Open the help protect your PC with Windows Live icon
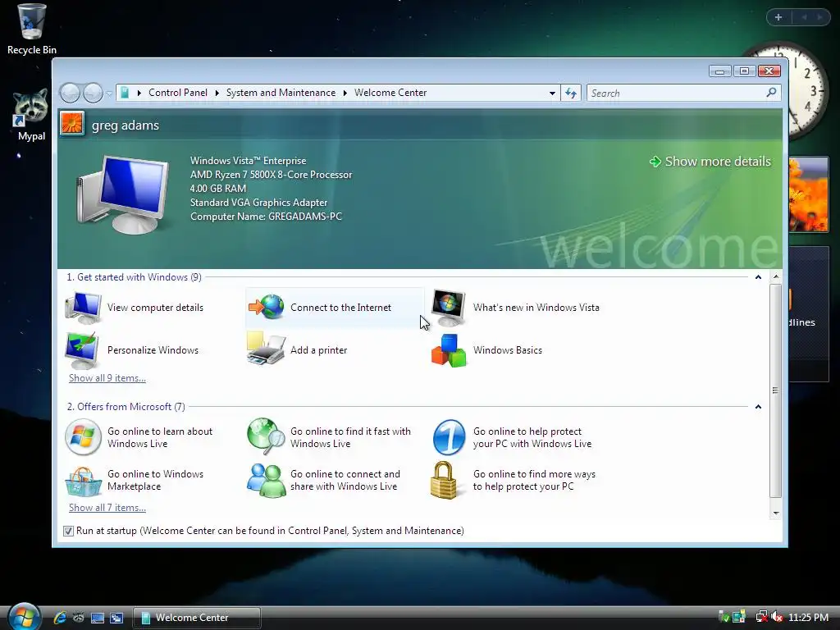Image resolution: width=840 pixels, height=630 pixels. [x=449, y=437]
